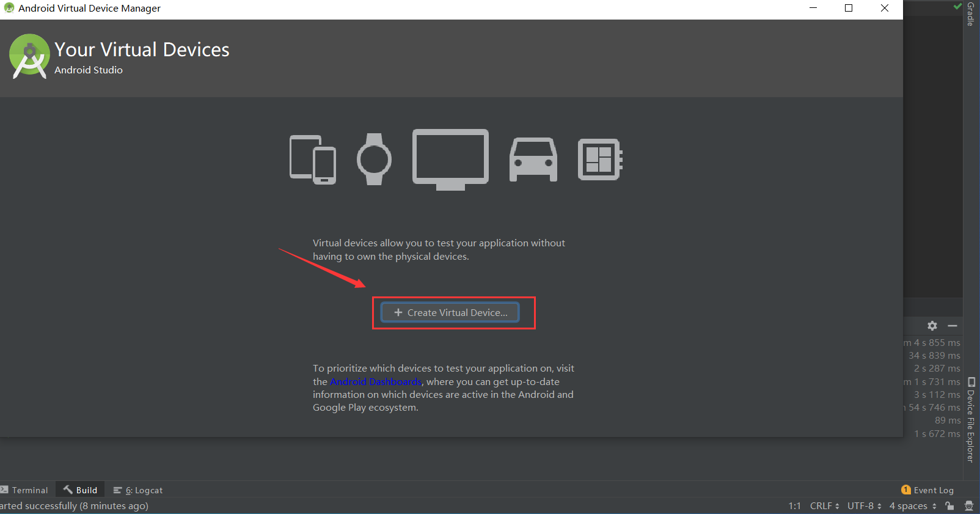980x514 pixels.
Task: Open the Logcat tool window tab
Action: 138,490
